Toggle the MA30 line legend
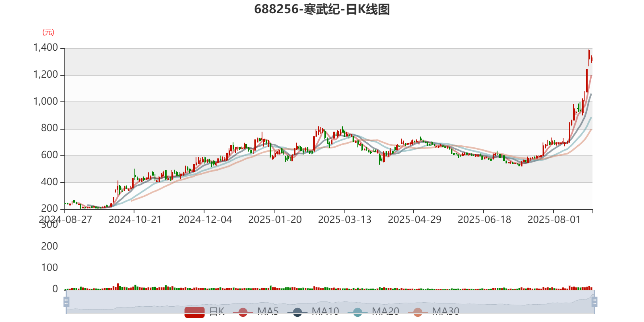Viewport: 644px width, 322px height. pyautogui.click(x=433, y=312)
